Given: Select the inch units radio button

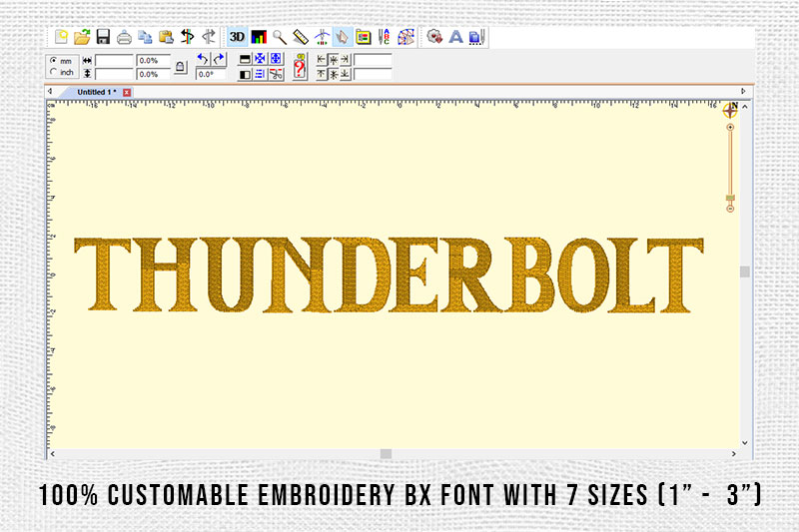Looking at the screenshot, I should point(54,72).
